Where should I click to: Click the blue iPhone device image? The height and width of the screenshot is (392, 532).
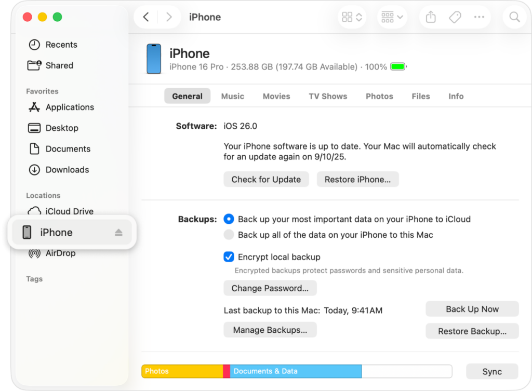point(154,59)
